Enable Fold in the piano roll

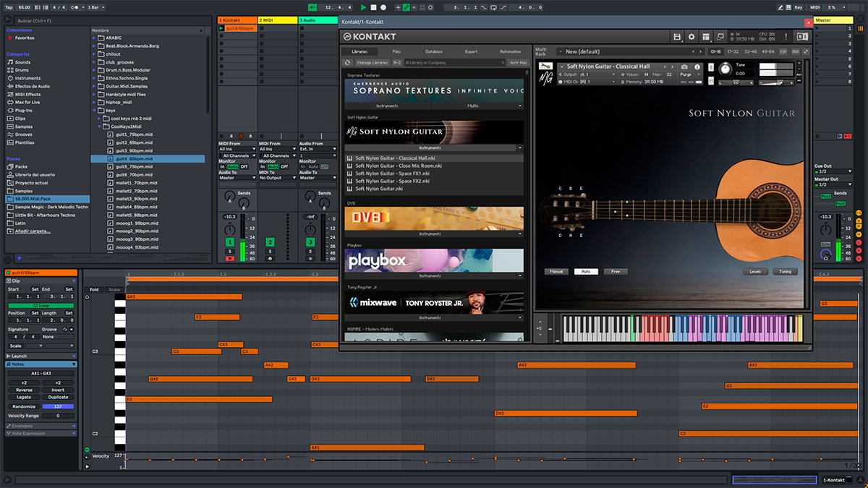click(94, 290)
